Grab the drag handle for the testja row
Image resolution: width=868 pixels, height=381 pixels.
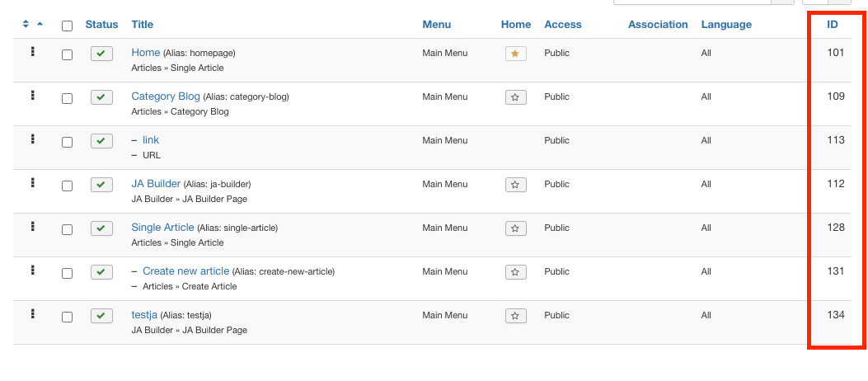tap(32, 313)
